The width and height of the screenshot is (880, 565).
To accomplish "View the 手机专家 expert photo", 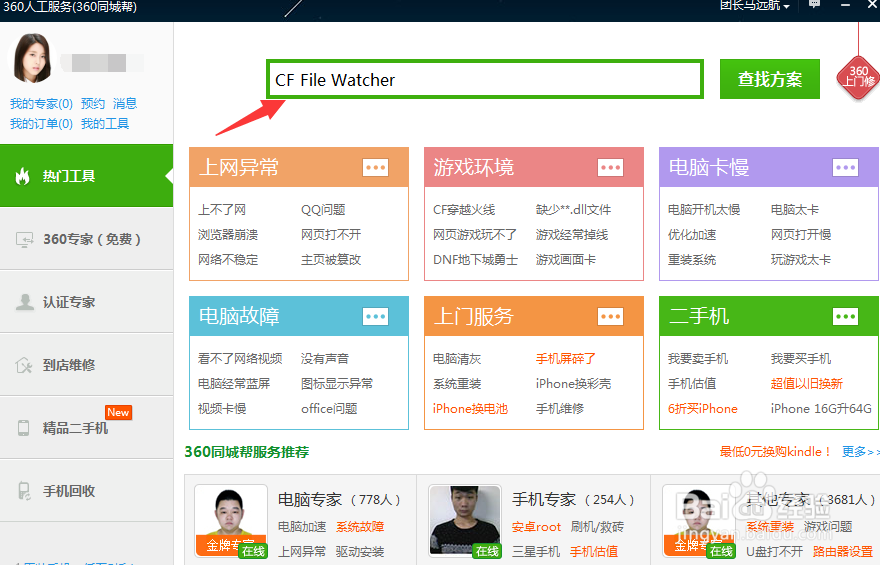I will pos(465,521).
